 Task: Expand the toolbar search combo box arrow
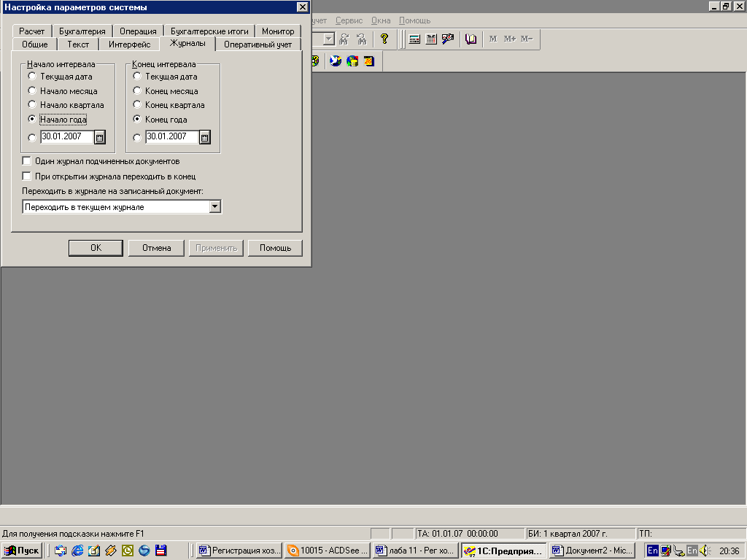(x=329, y=39)
